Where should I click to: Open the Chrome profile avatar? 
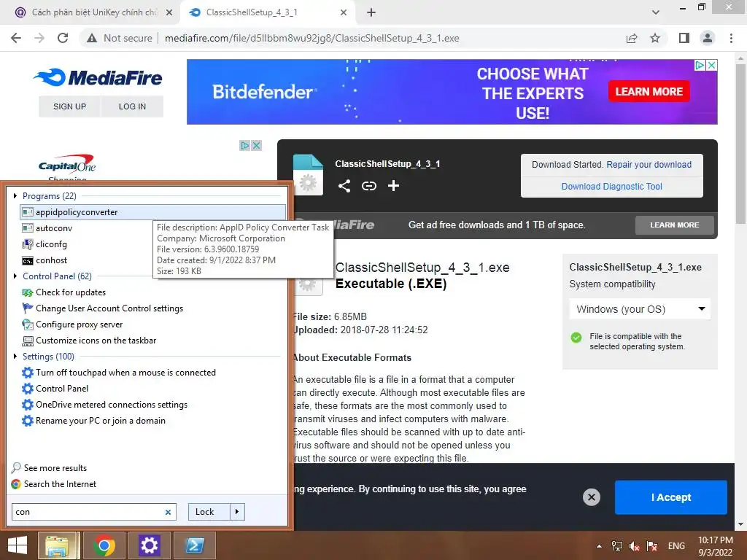pos(708,38)
